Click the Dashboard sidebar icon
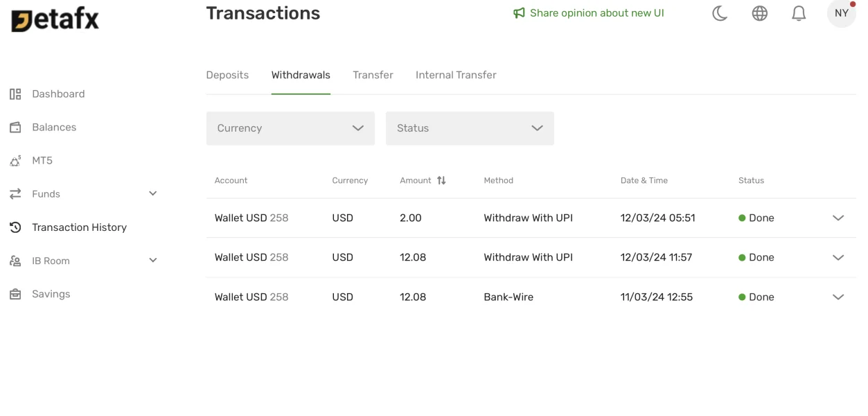 pyautogui.click(x=15, y=94)
